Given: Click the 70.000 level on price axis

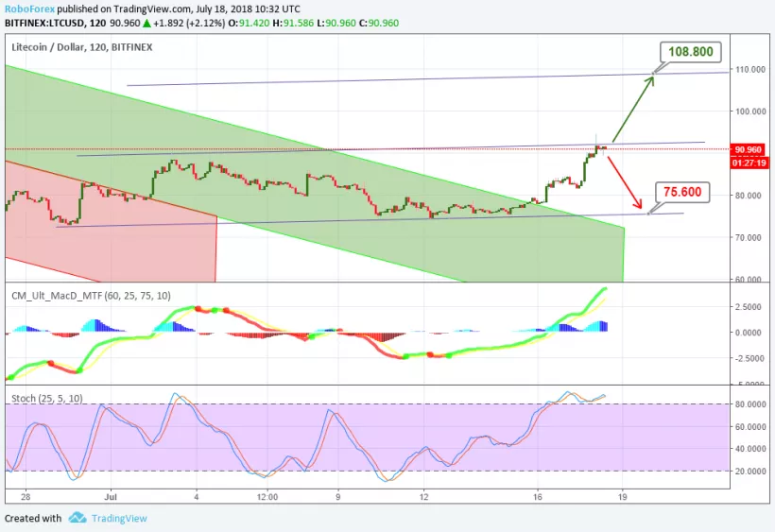Looking at the screenshot, I should pyautogui.click(x=749, y=237).
